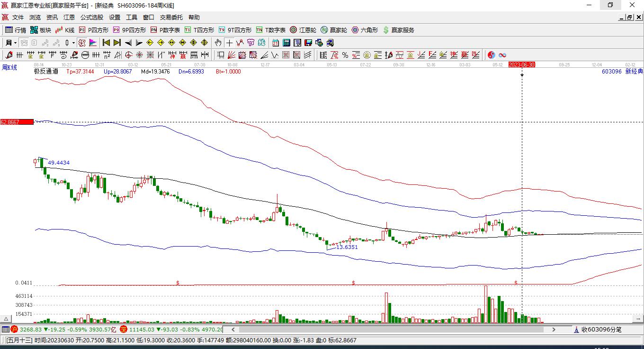644x349 pixels.
Task: Launch the 赢家轮 wheel tool
Action: (x=334, y=30)
